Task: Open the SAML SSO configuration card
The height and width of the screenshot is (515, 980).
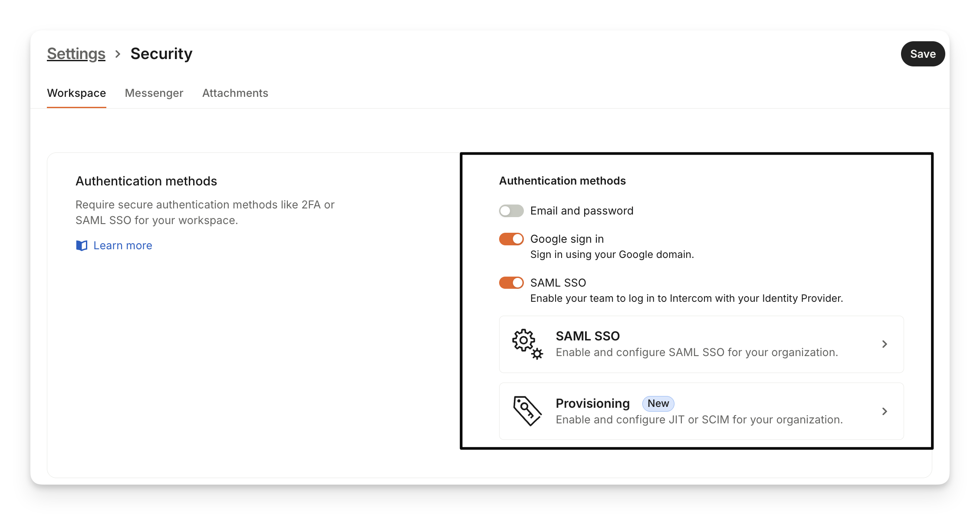Action: click(696, 344)
